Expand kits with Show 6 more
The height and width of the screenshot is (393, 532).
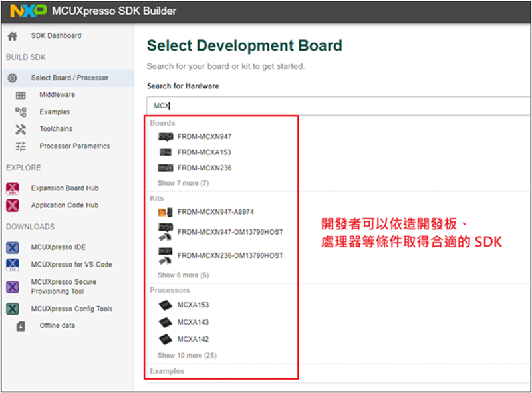183,275
